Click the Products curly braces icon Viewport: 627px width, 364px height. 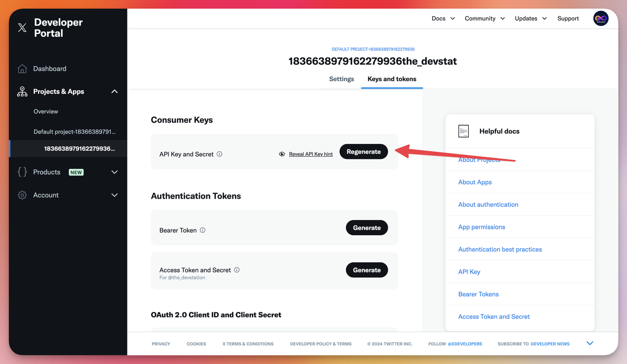[x=22, y=172]
